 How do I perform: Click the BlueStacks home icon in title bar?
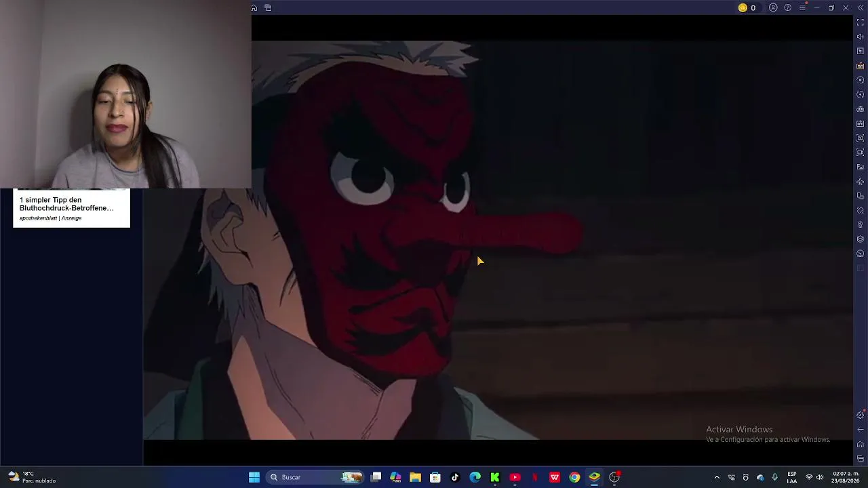click(254, 7)
